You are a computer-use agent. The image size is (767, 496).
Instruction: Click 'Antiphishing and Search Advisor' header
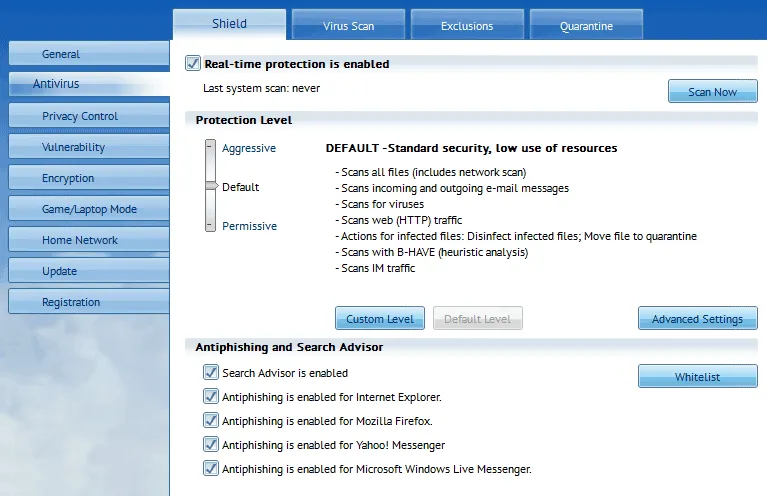289,347
